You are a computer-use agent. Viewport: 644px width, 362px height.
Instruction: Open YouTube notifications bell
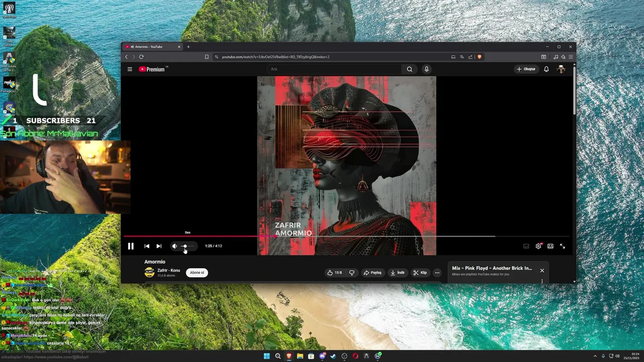click(x=546, y=69)
